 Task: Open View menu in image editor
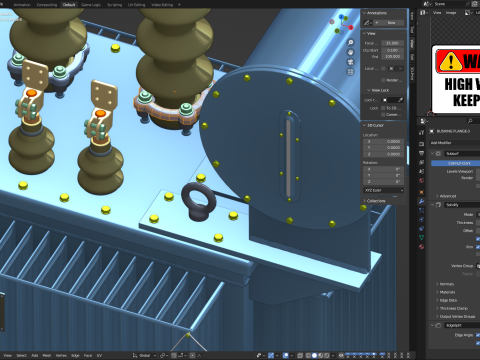point(437,13)
